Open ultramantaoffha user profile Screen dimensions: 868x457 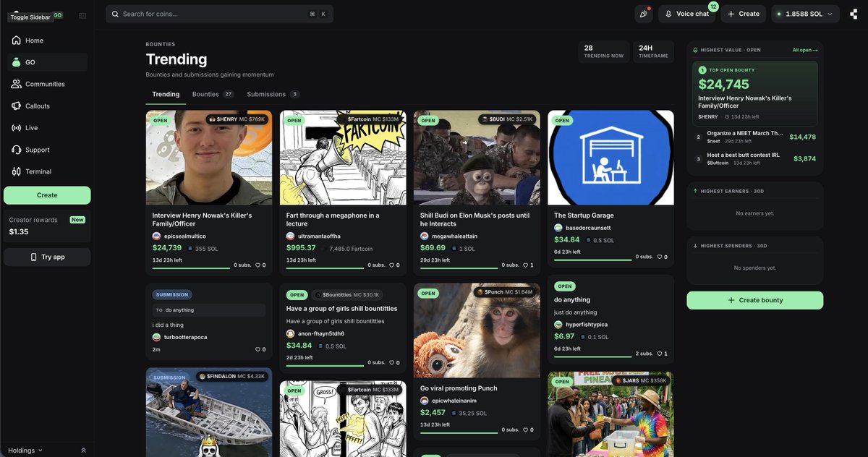click(313, 236)
